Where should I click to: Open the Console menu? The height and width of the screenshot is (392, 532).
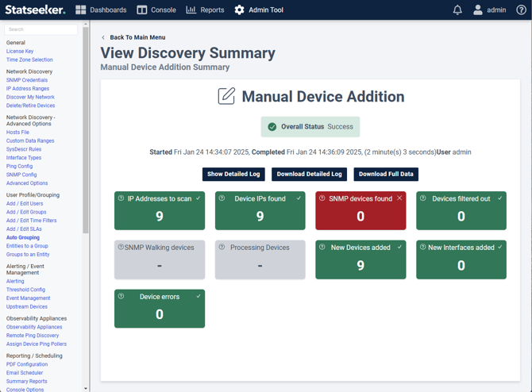(156, 10)
